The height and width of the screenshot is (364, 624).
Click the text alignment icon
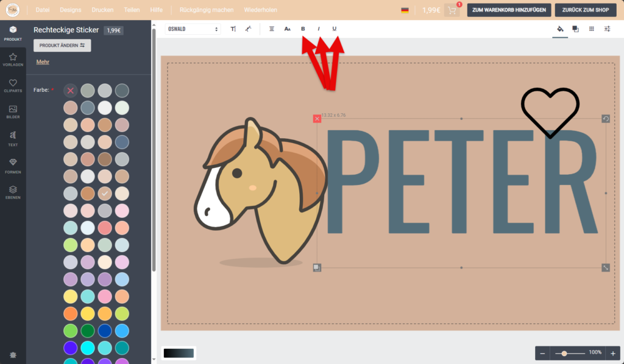tap(272, 29)
